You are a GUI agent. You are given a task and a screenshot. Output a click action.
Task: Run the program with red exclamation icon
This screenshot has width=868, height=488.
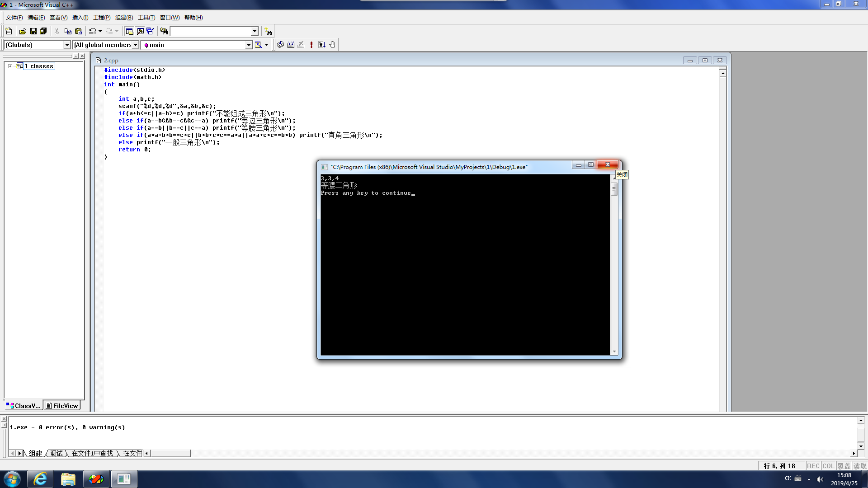[311, 45]
